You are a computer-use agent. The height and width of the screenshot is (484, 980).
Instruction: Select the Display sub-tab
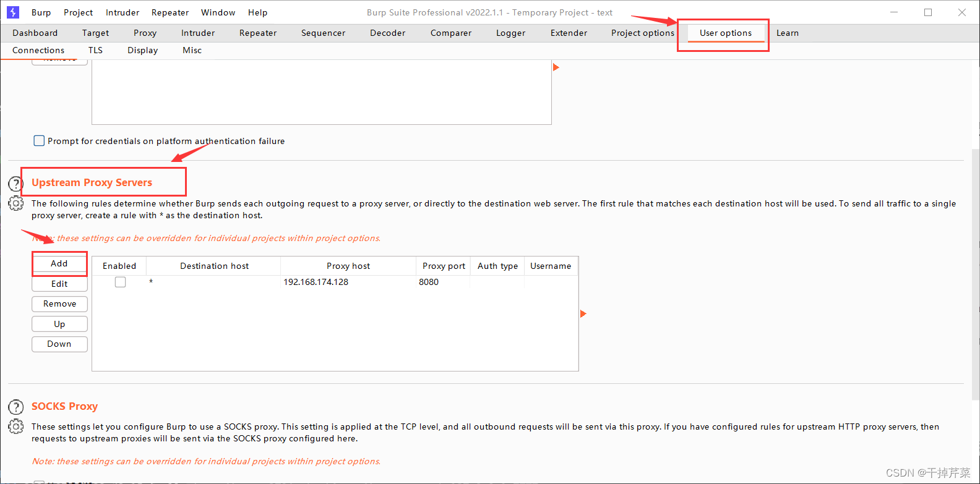pos(142,50)
